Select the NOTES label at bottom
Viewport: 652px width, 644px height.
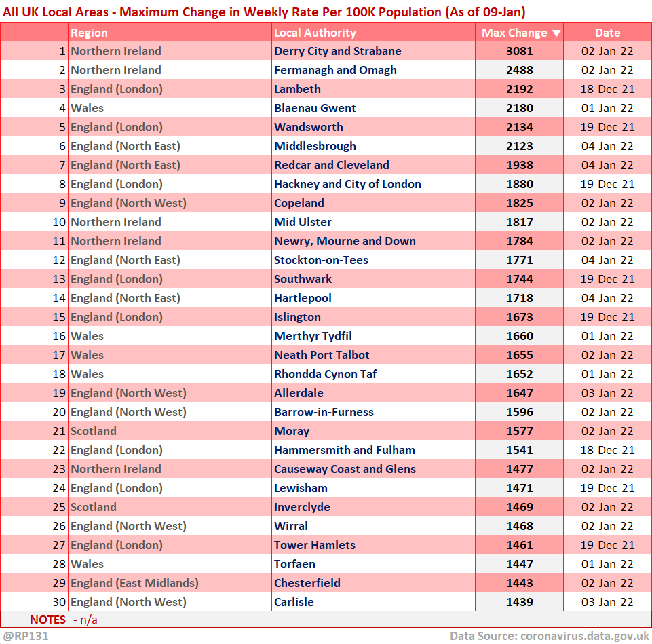coord(47,620)
